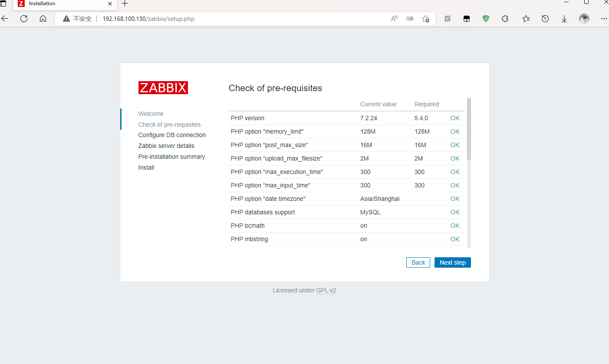Click the Next step button
The height and width of the screenshot is (364, 609).
(453, 262)
